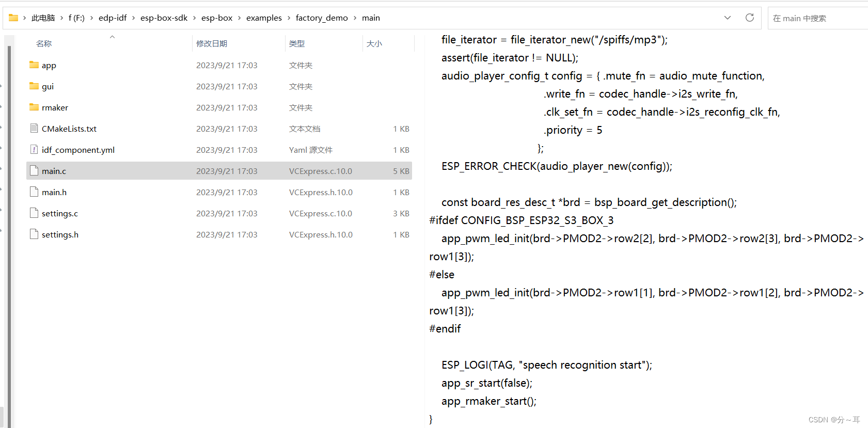Select the settings.h file name
This screenshot has height=428, width=868.
coord(60,235)
